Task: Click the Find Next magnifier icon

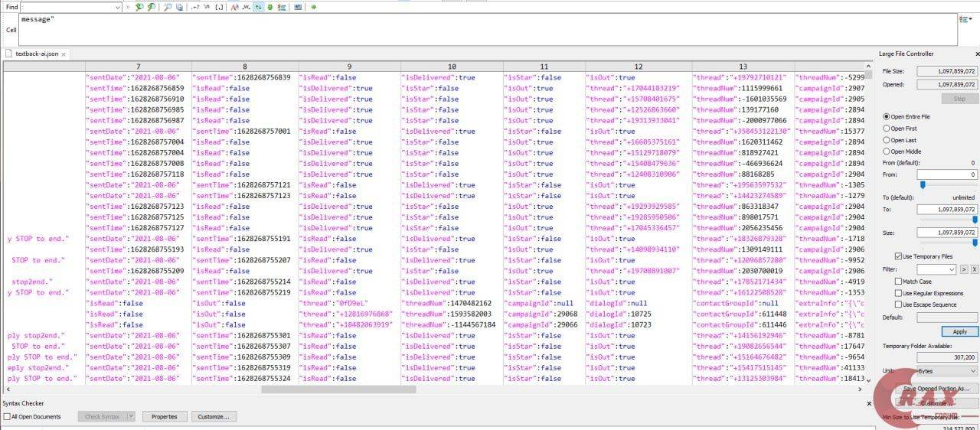Action: pyautogui.click(x=139, y=7)
